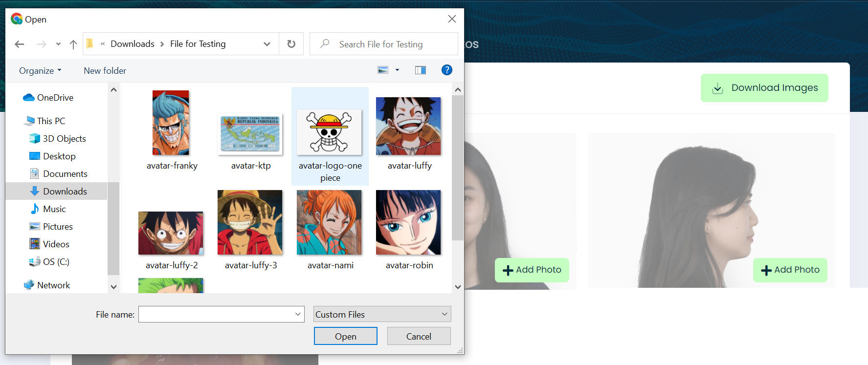The image size is (868, 365).
Task: Click the download icon in Download Images
Action: pyautogui.click(x=717, y=88)
